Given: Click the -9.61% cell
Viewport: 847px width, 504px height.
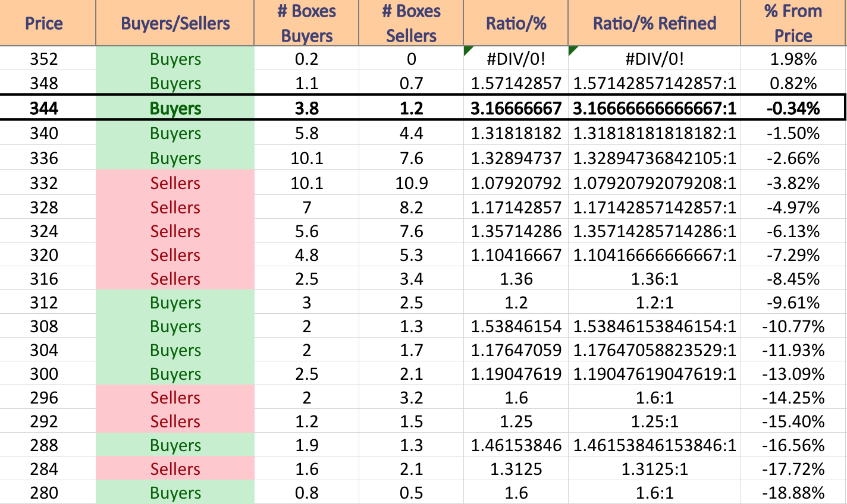Looking at the screenshot, I should click(793, 303).
